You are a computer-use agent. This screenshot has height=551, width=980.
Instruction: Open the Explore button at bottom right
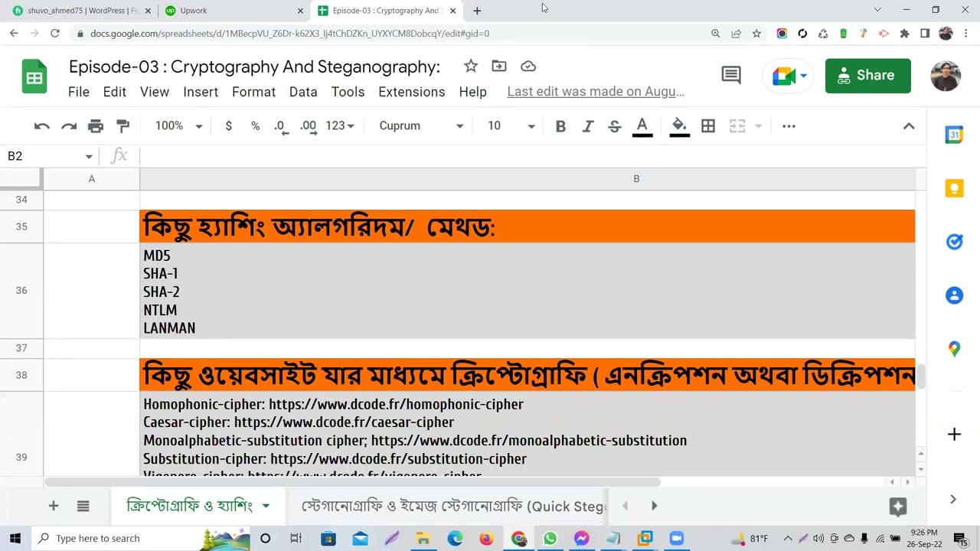[898, 507]
